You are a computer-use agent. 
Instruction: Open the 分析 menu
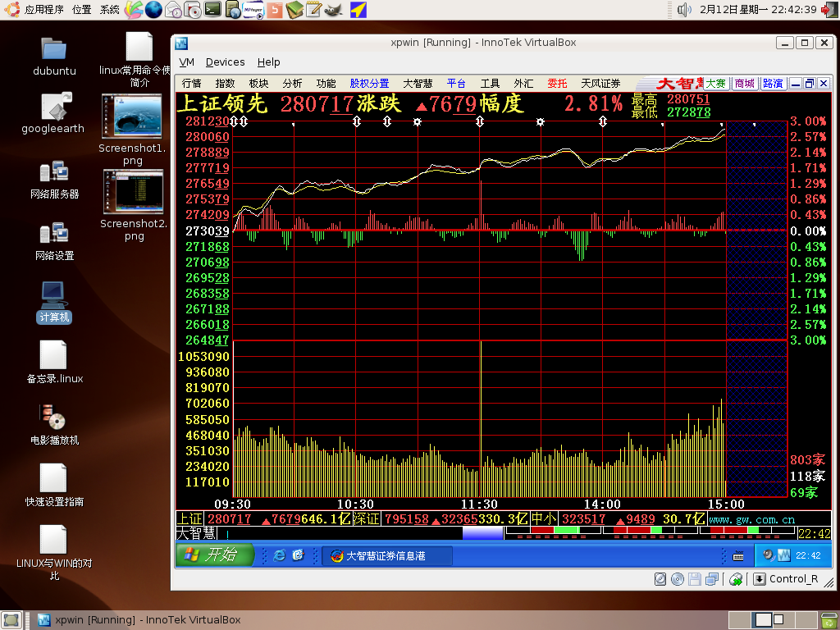(293, 83)
